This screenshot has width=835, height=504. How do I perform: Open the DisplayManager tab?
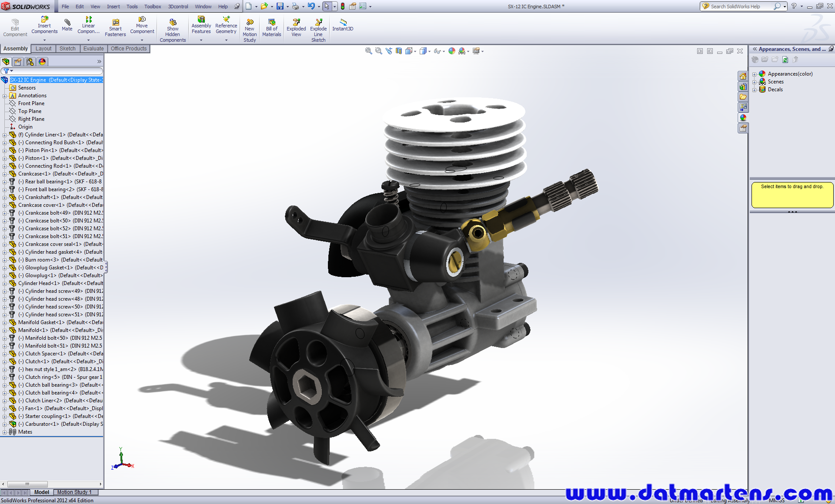42,62
